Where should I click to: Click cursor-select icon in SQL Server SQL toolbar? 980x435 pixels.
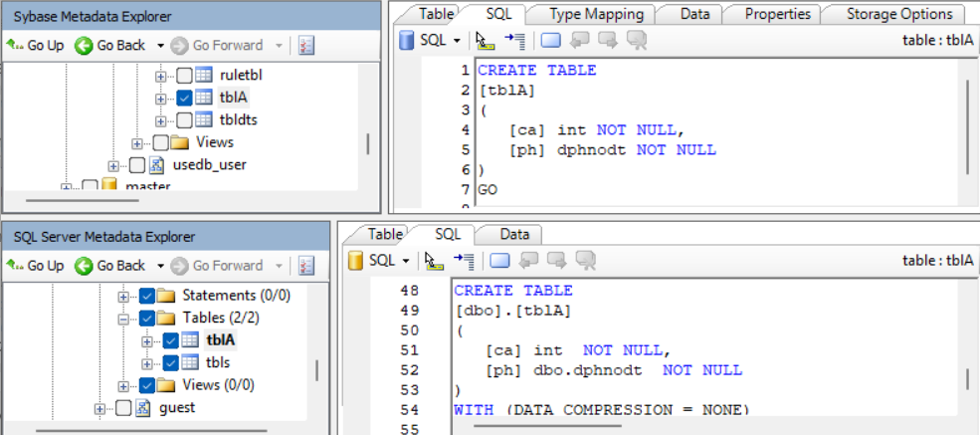pyautogui.click(x=434, y=260)
